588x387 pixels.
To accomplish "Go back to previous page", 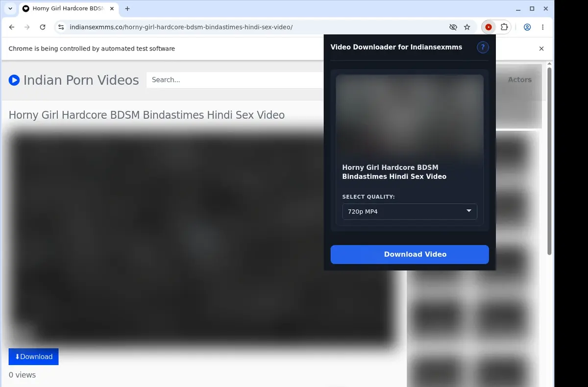I will [x=12, y=27].
